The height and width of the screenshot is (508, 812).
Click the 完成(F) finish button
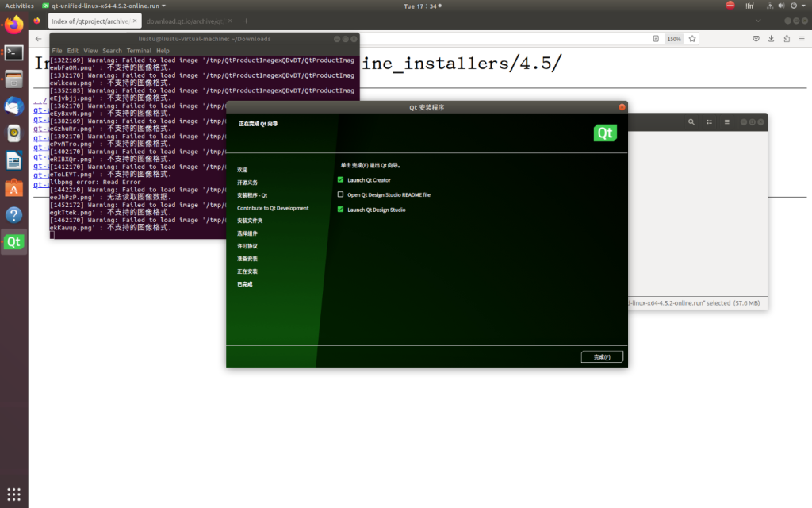602,357
